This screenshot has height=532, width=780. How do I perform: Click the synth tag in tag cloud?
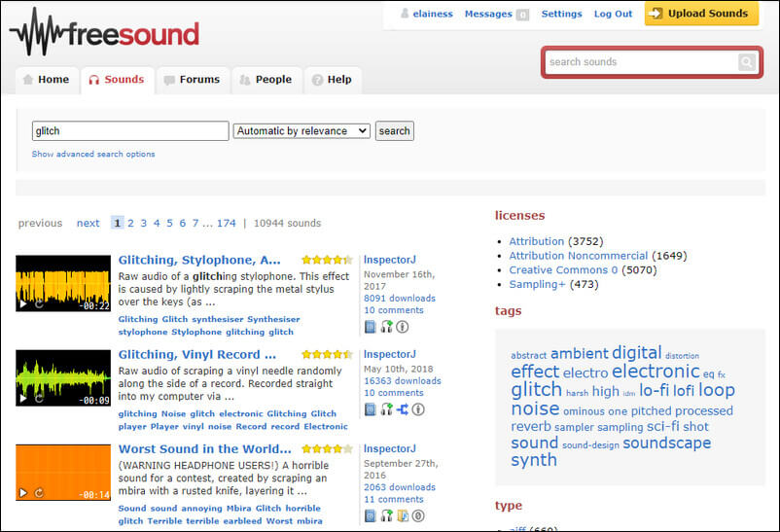(x=534, y=460)
